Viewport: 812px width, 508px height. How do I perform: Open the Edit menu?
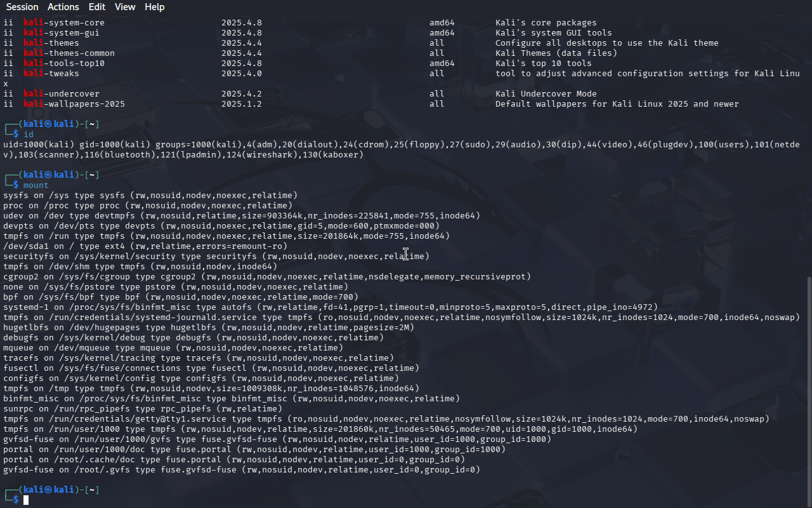[97, 7]
